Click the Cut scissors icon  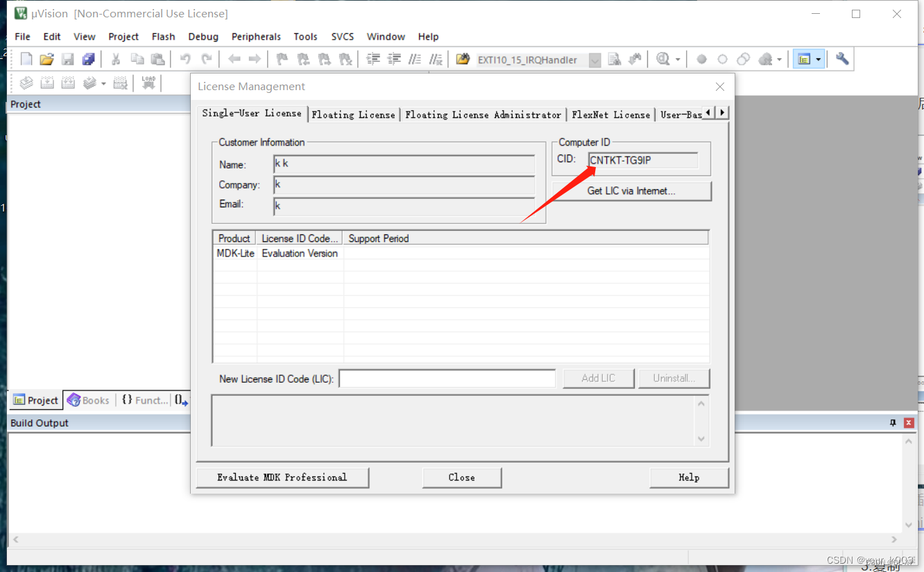116,60
